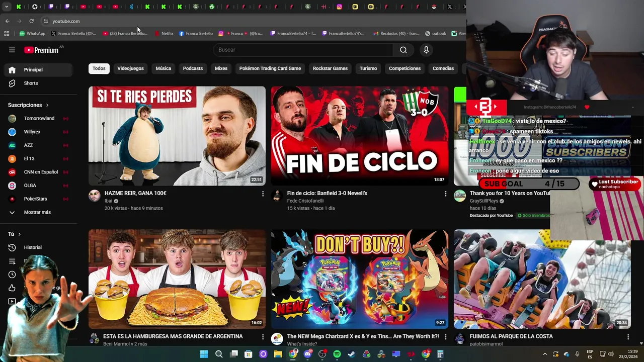Go back in the browser
Viewport: 644px width, 362px height.
point(7,21)
